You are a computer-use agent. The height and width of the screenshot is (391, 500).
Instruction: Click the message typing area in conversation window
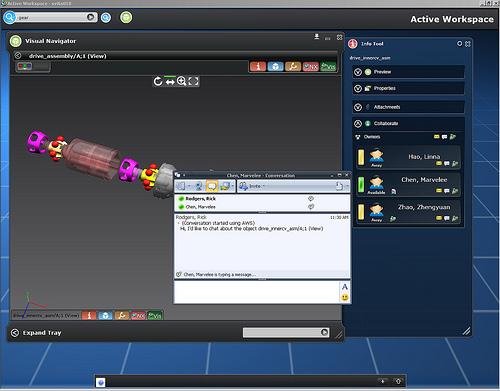(x=257, y=292)
